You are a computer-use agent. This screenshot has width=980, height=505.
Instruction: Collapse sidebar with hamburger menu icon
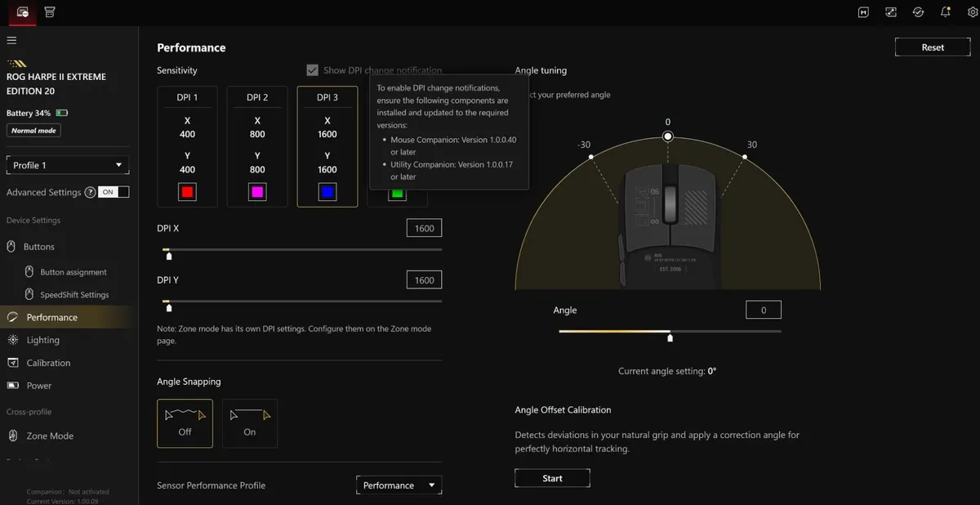pyautogui.click(x=11, y=40)
